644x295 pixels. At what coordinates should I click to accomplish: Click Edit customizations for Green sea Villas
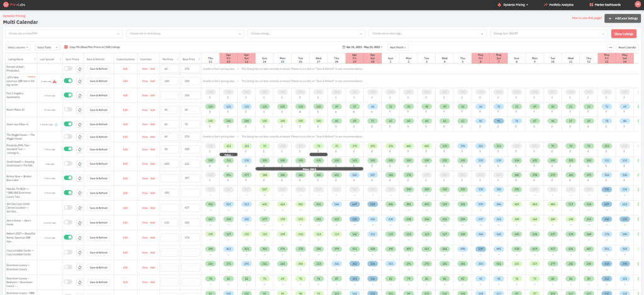pyautogui.click(x=125, y=124)
